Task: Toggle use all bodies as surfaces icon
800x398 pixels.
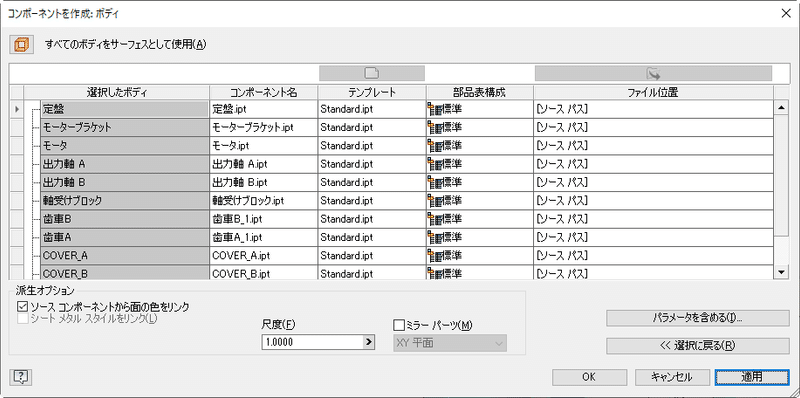Action: click(x=21, y=44)
